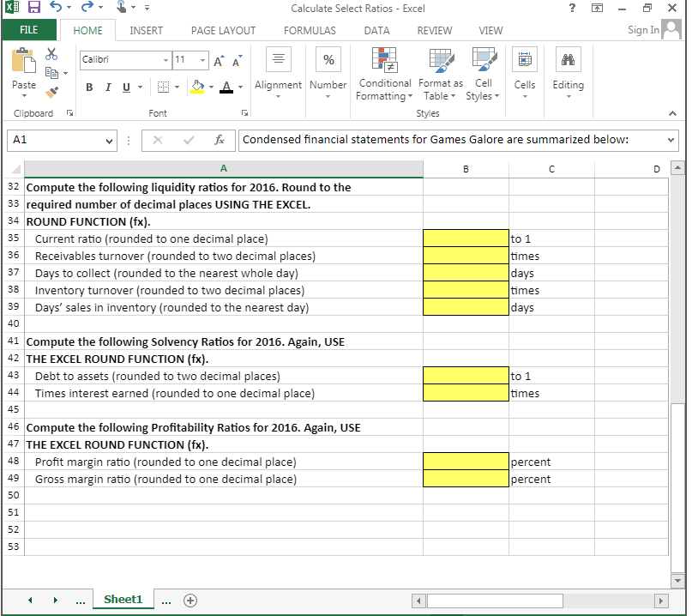Switch to the FORMULAS ribbon tab

310,30
